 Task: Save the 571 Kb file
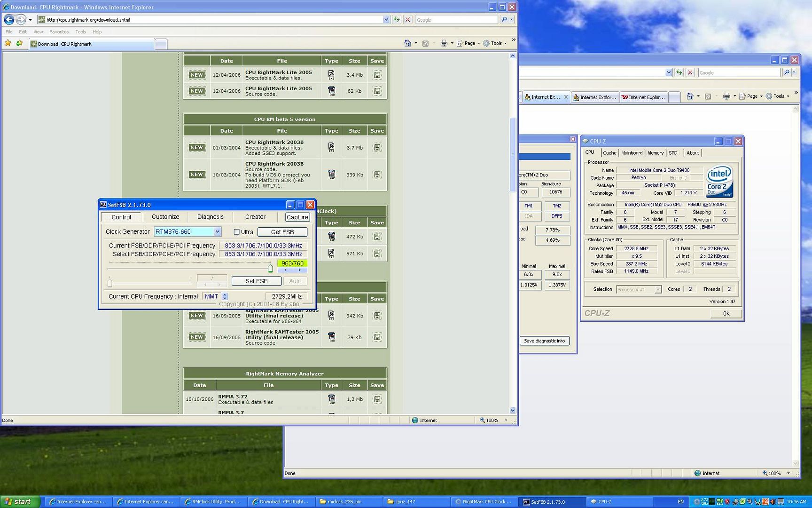(377, 254)
